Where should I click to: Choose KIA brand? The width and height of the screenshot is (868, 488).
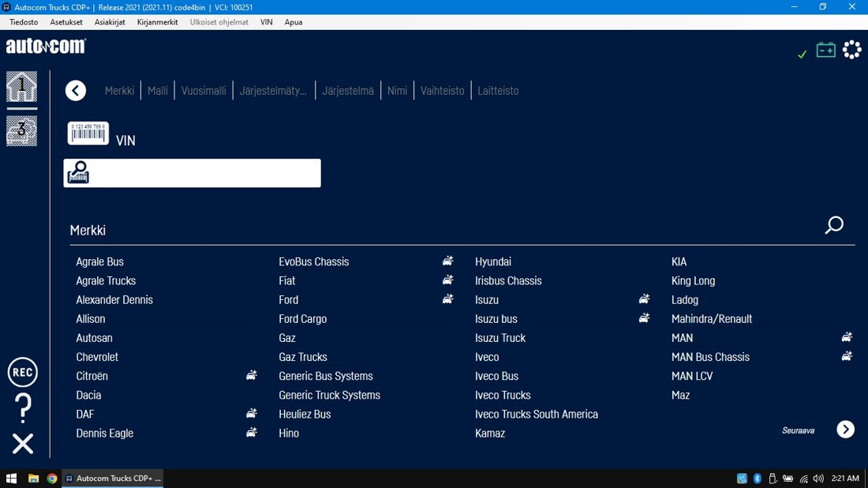679,261
